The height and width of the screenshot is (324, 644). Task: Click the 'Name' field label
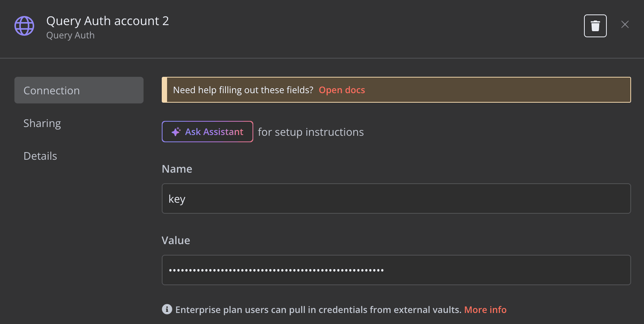[x=177, y=169]
